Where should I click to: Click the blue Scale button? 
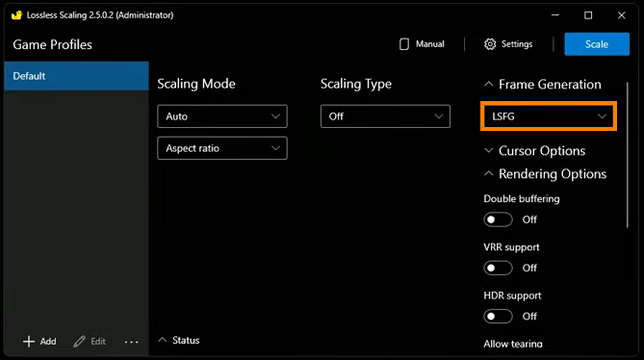[597, 44]
